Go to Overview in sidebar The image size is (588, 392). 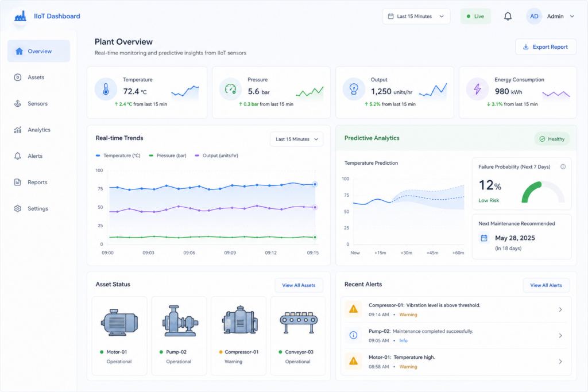pos(38,51)
